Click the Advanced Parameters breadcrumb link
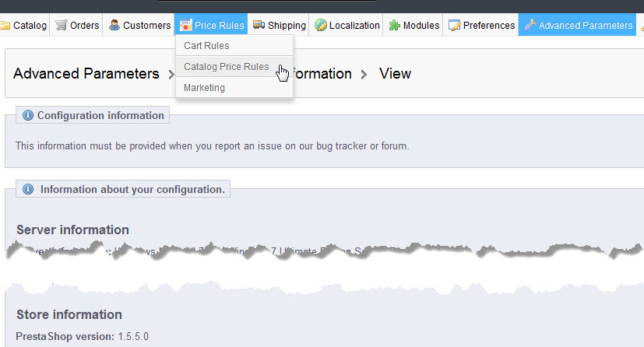644x347 pixels. (x=86, y=73)
